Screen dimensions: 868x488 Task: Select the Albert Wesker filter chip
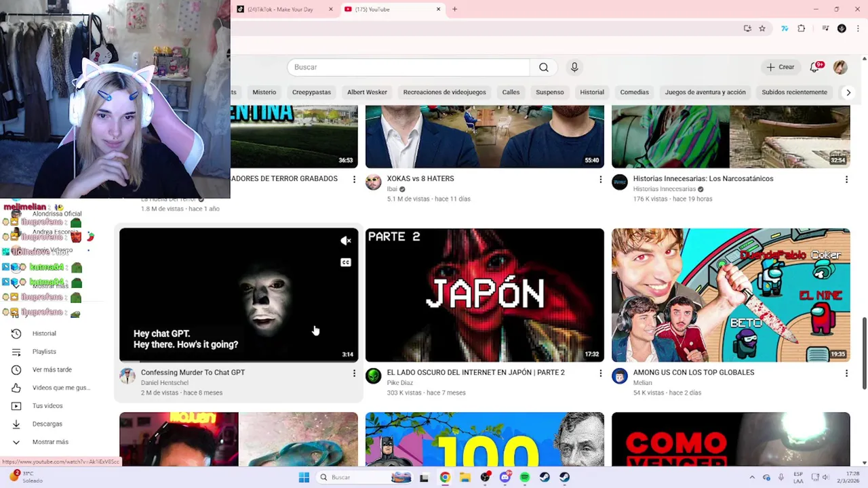pos(367,92)
